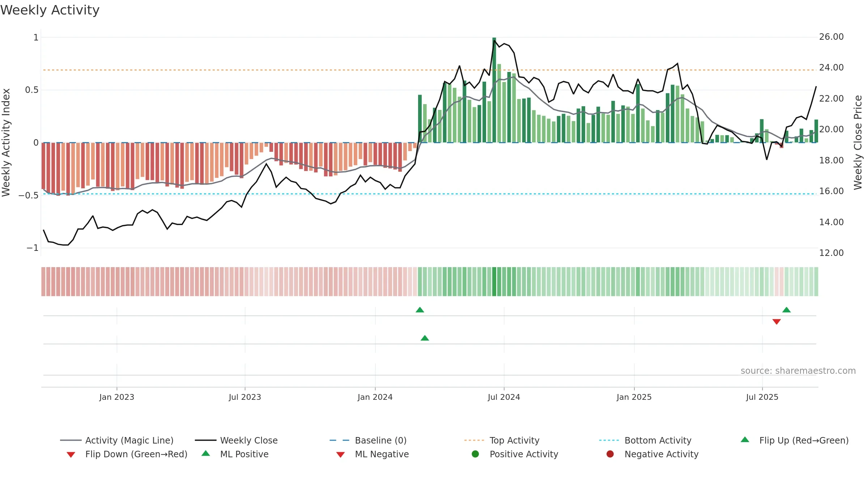Click the Weekly Activity Index axis title
The image size is (868, 488).
click(x=6, y=142)
